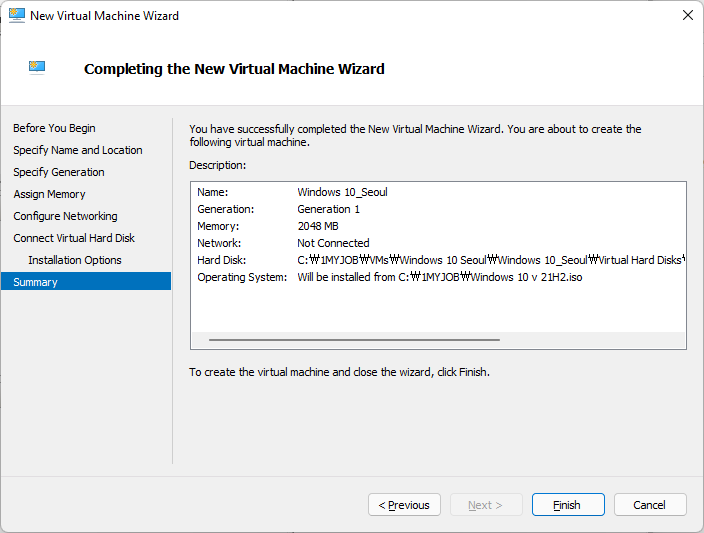Click the 'To create the virtual machine' instruction text
704x533 pixels.
[x=339, y=372]
